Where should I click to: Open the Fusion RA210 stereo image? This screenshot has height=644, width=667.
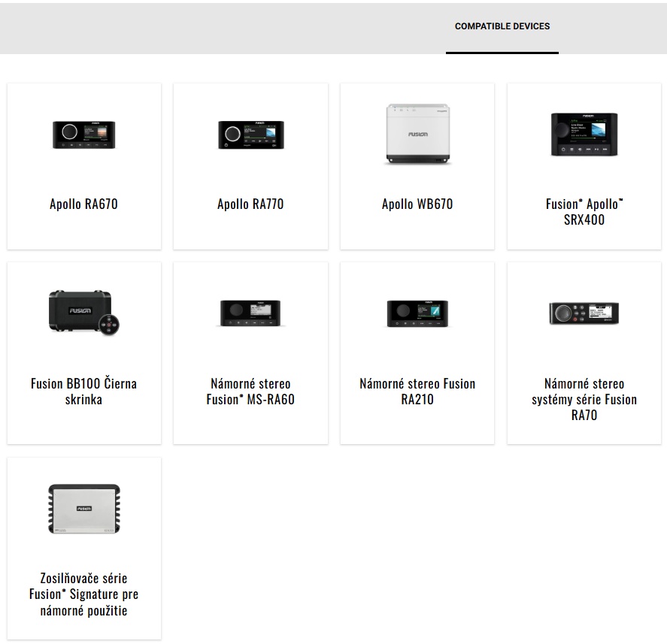pyautogui.click(x=417, y=313)
